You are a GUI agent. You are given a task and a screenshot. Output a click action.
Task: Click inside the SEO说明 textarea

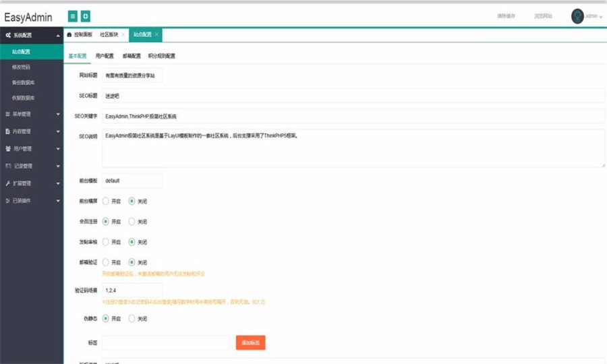click(353, 148)
